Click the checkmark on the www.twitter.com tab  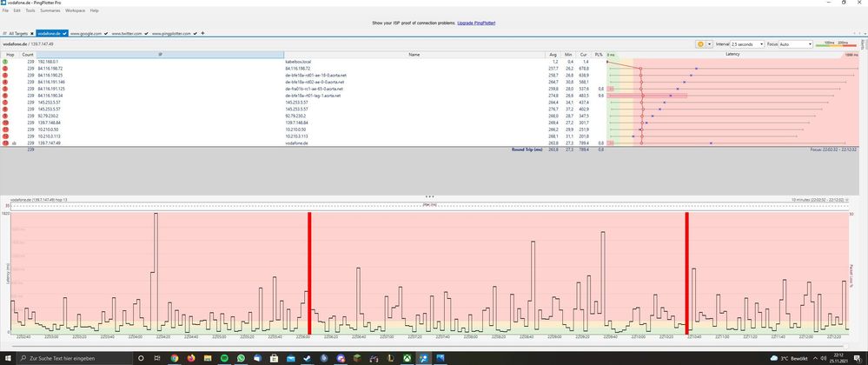(x=146, y=33)
